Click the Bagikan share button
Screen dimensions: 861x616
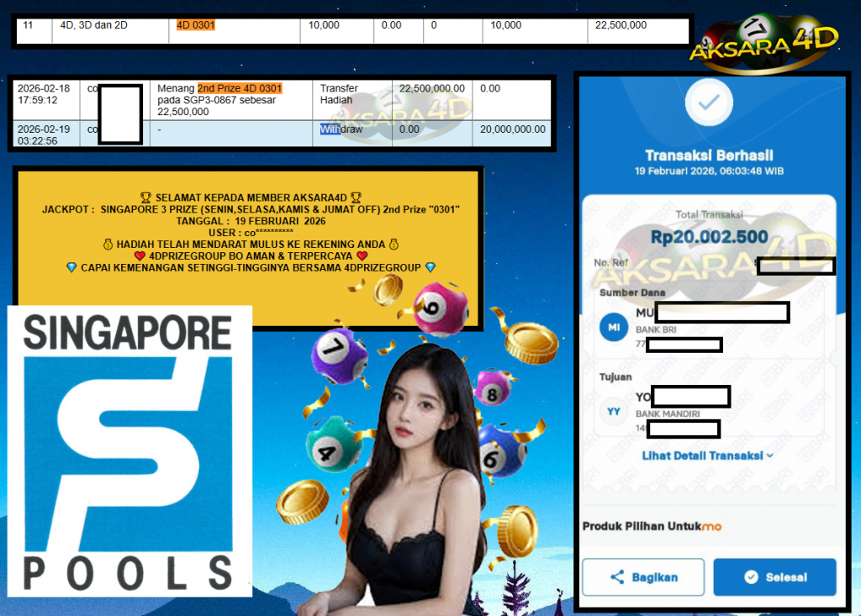[x=642, y=577]
